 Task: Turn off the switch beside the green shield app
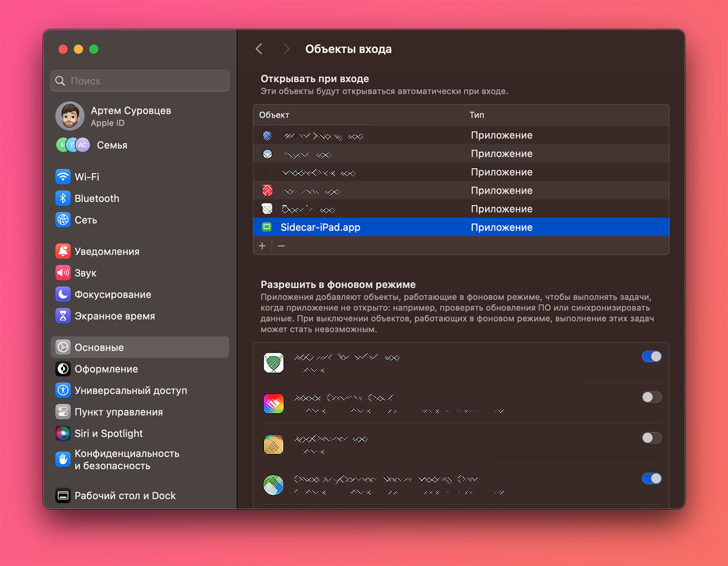(x=652, y=356)
